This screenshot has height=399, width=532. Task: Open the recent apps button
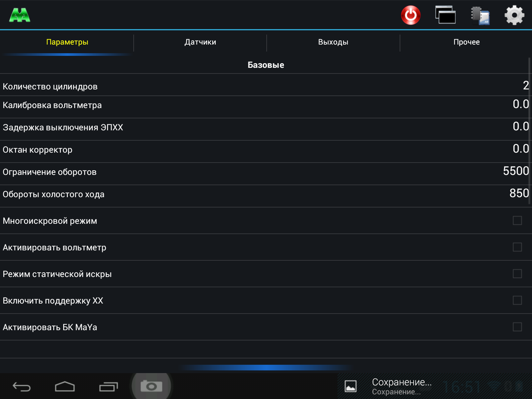108,387
